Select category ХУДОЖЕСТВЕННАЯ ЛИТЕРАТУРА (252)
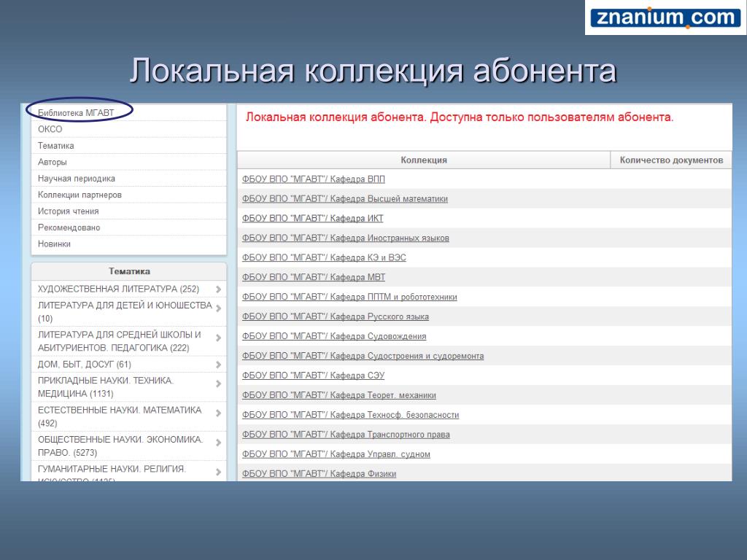The height and width of the screenshot is (560, 747). [x=118, y=289]
